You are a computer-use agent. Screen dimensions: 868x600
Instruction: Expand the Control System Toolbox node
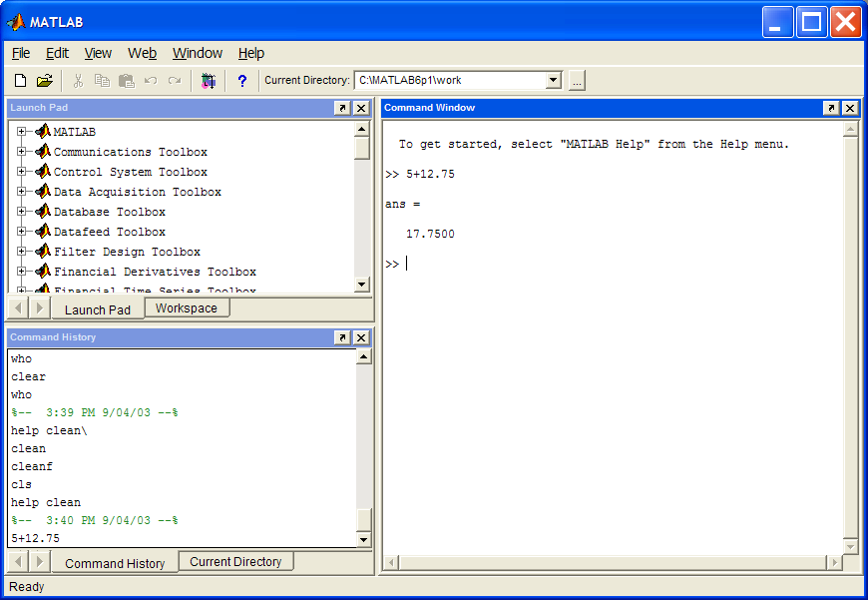pos(21,171)
